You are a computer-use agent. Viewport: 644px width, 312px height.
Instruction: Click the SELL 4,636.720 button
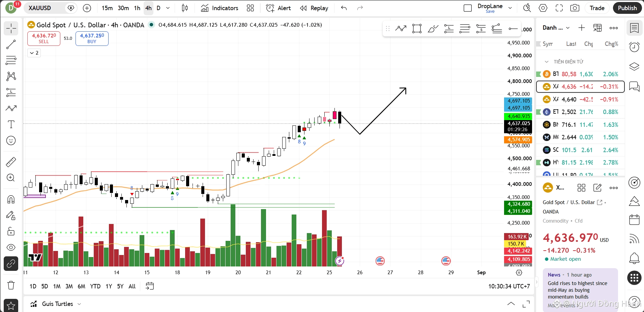44,38
